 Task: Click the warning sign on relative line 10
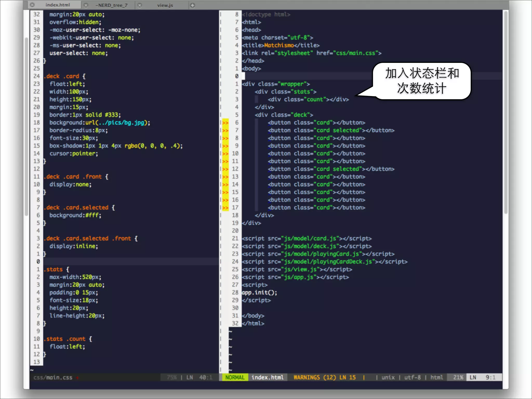[225, 154]
